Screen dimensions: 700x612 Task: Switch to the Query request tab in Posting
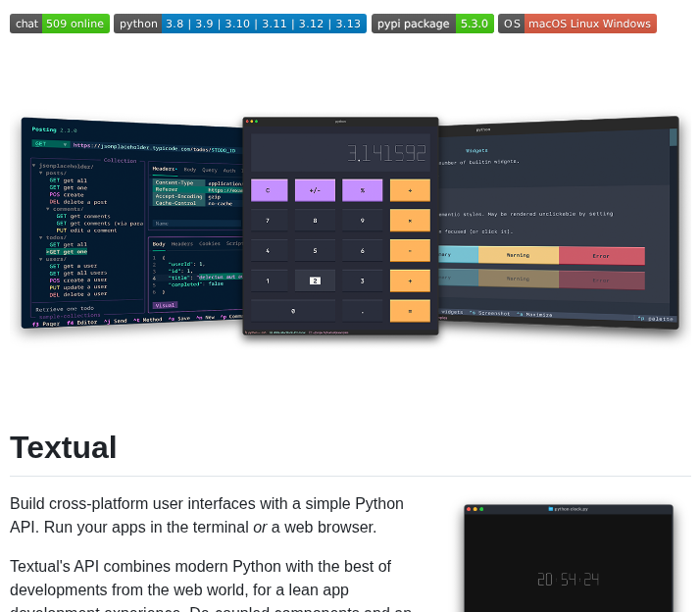click(210, 170)
